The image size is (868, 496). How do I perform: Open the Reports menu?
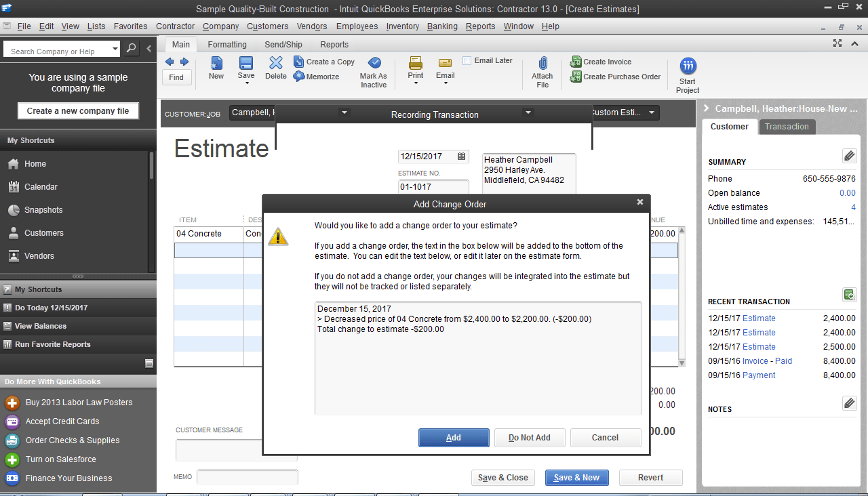pos(480,26)
